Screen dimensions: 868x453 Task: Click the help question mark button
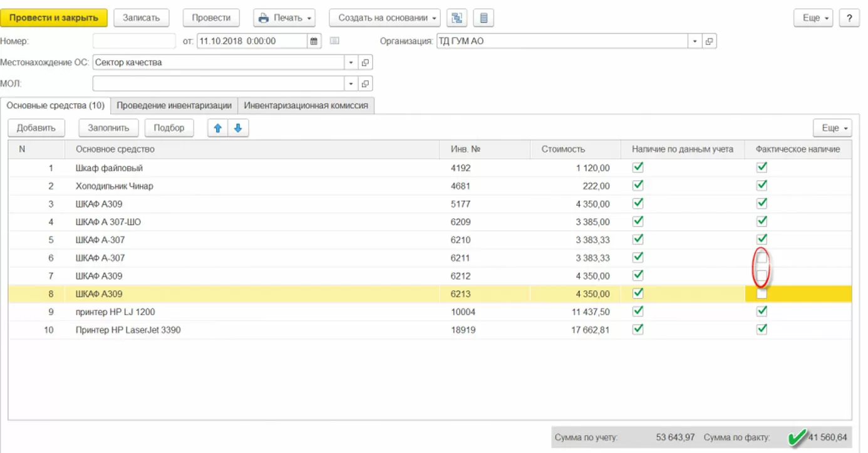tap(849, 18)
